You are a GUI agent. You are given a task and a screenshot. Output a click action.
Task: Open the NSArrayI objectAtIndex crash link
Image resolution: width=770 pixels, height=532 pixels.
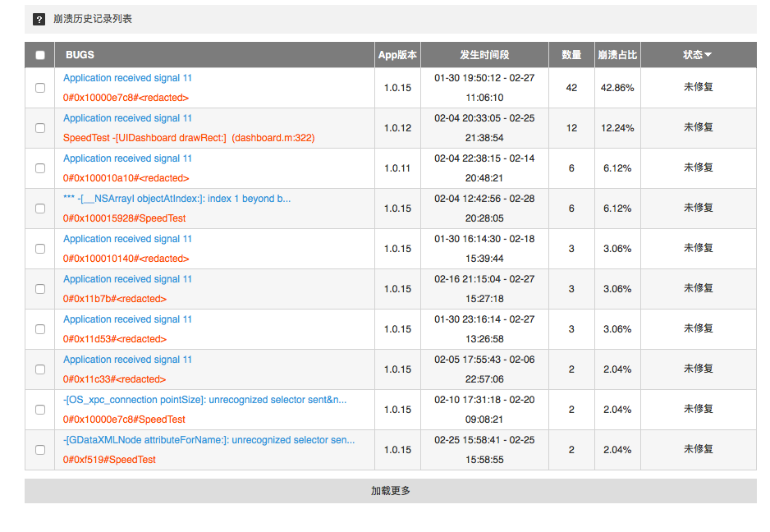coord(176,199)
